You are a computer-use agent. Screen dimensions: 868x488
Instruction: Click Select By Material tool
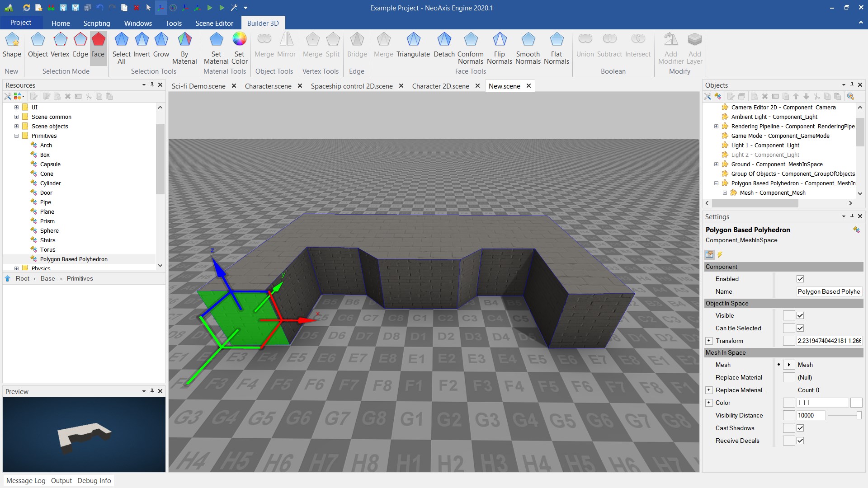184,40
